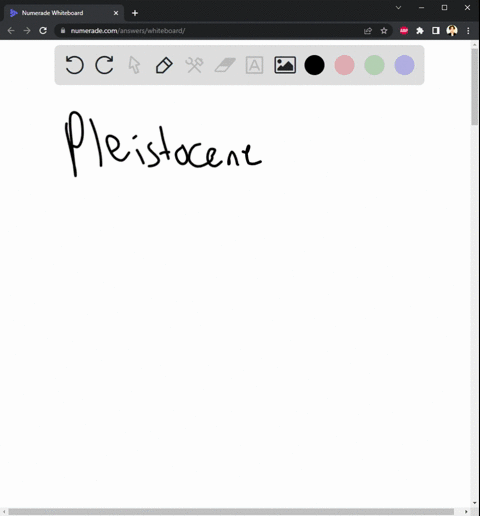Open the browser extensions puzzle menu
The image size is (480, 516).
pos(420,31)
